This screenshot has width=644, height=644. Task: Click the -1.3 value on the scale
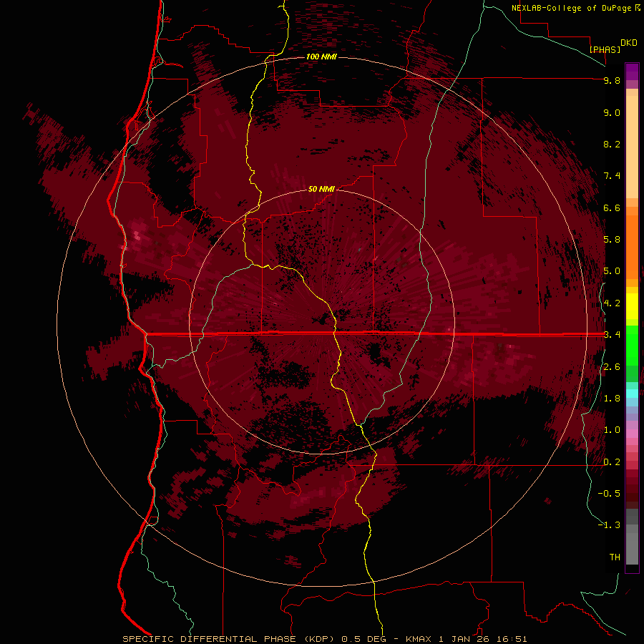(x=609, y=525)
